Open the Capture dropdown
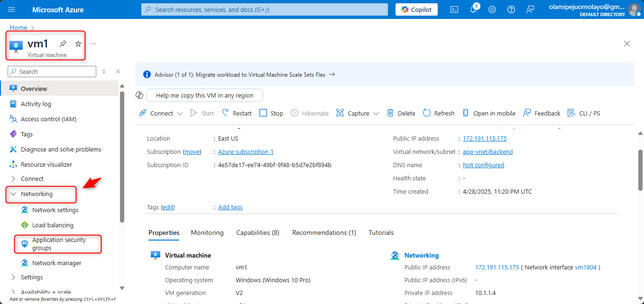Image resolution: width=644 pixels, height=304 pixels. 358,113
